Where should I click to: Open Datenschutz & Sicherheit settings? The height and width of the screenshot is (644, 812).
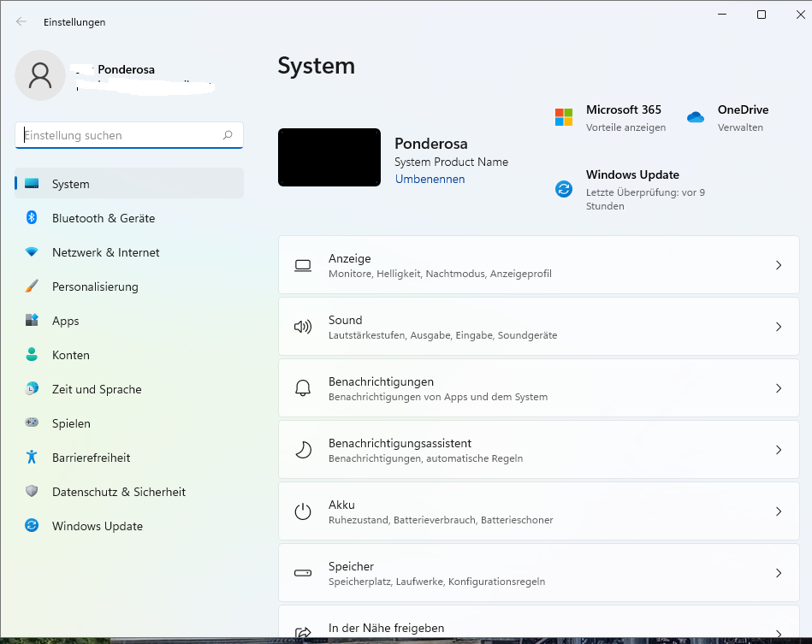click(129, 491)
